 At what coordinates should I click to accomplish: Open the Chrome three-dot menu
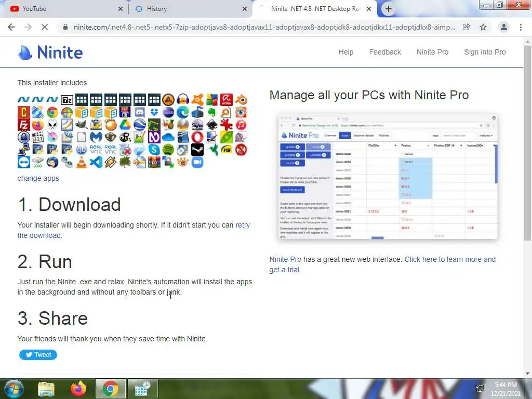(x=521, y=27)
